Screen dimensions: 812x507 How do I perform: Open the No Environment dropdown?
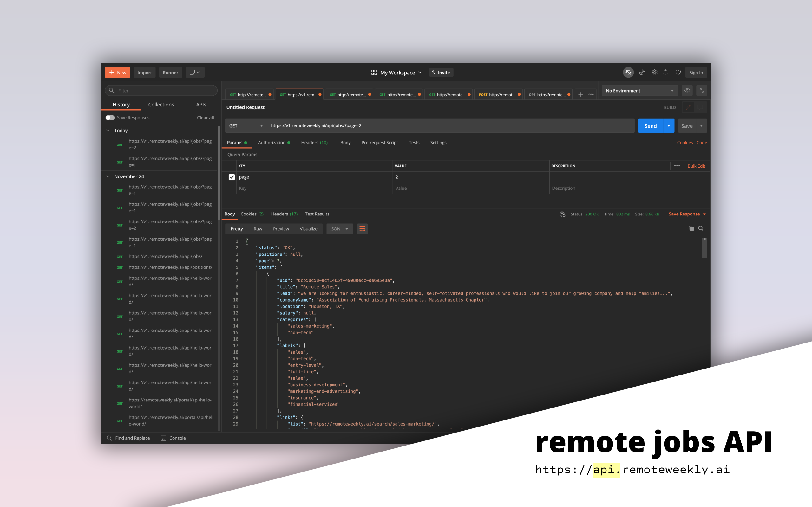click(639, 91)
